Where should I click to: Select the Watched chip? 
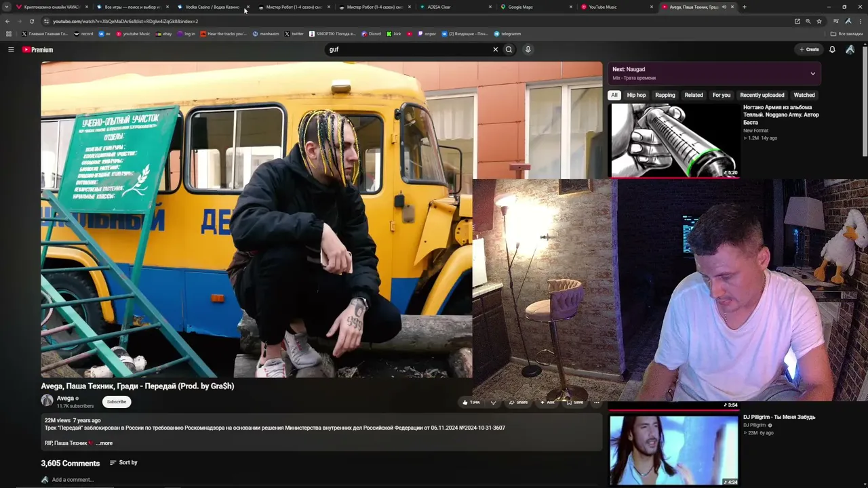(804, 95)
